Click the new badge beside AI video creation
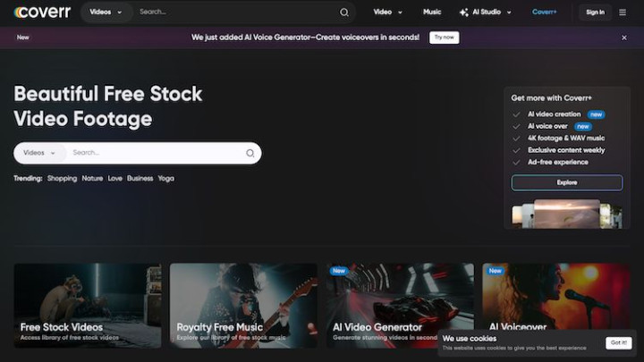 coord(596,114)
